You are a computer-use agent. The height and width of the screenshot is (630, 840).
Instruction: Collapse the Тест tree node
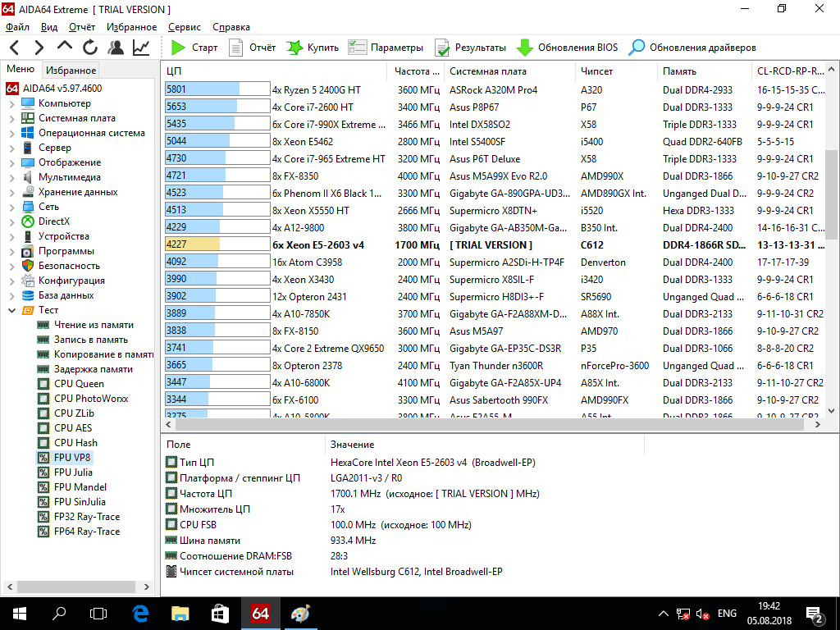11,310
